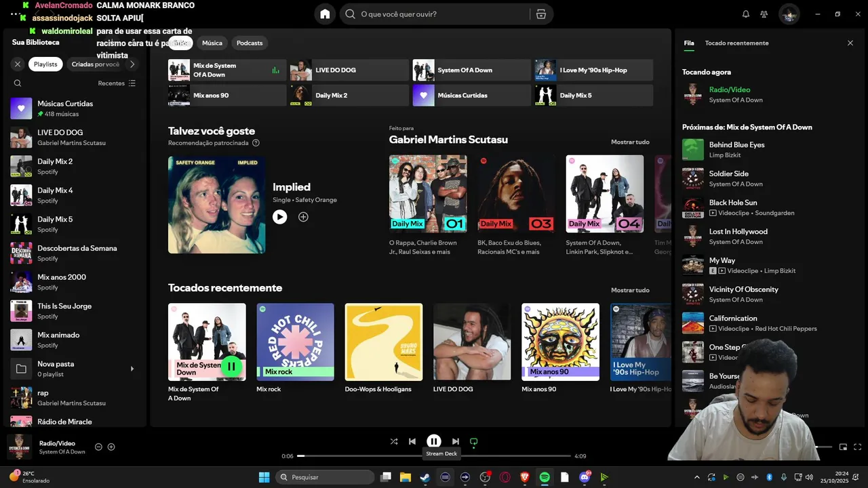Open the Soundgarden artist link in the queue
This screenshot has height=488, width=868.
774,213
